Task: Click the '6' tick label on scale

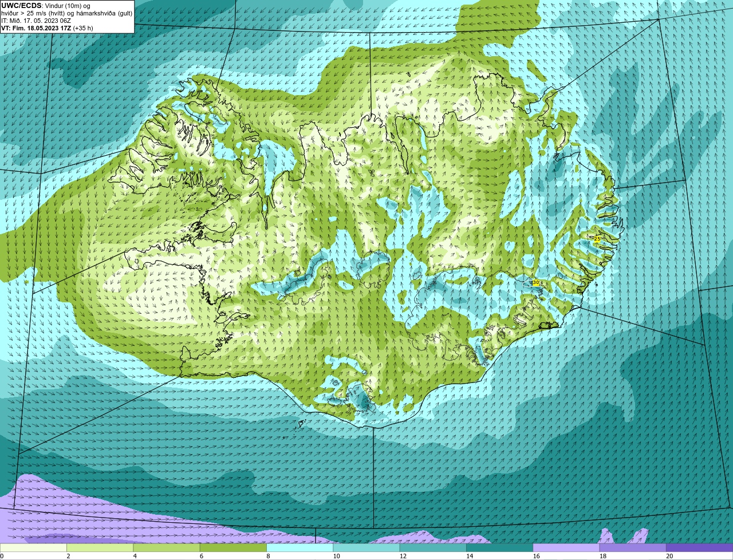Action: tap(201, 556)
